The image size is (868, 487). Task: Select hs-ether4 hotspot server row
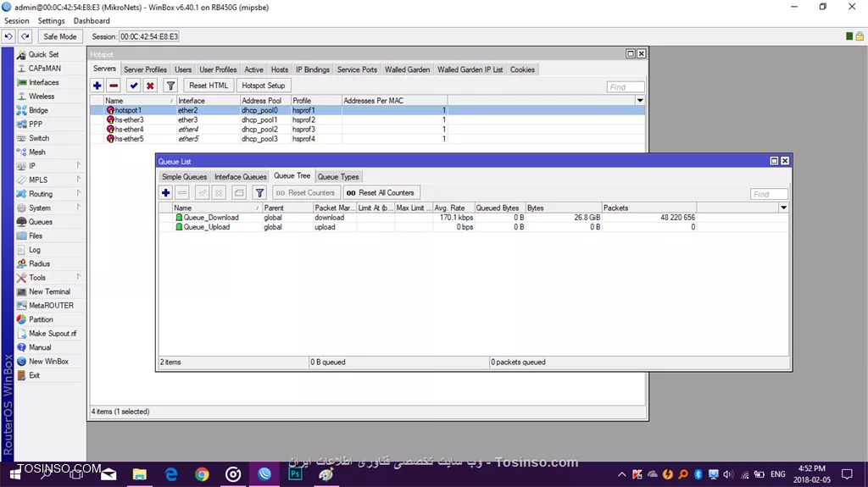(368, 130)
